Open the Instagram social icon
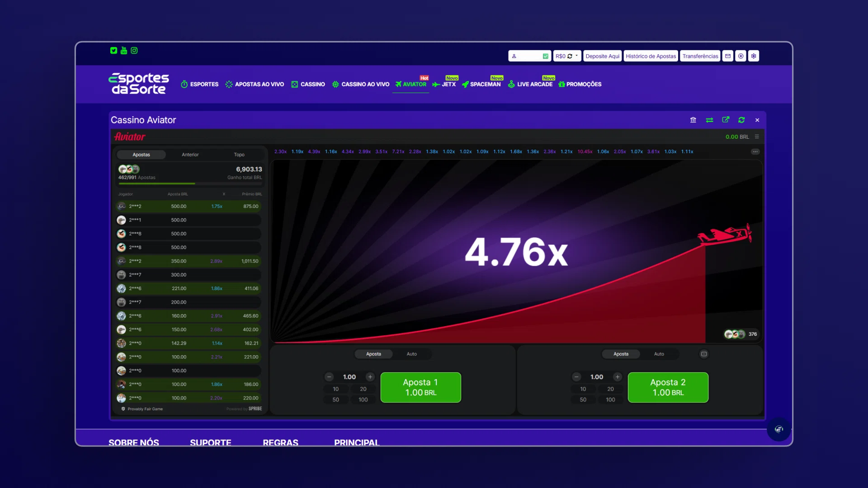Screen dimensions: 868x488 click(134, 51)
